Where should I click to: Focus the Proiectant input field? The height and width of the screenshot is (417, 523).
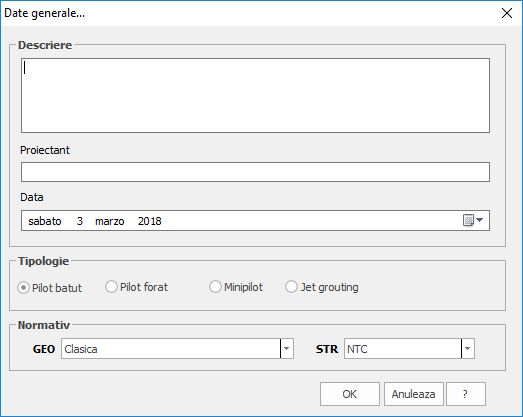pyautogui.click(x=255, y=172)
